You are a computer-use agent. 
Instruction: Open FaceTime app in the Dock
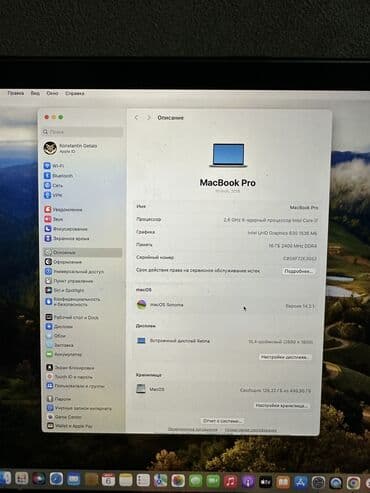tap(213, 481)
